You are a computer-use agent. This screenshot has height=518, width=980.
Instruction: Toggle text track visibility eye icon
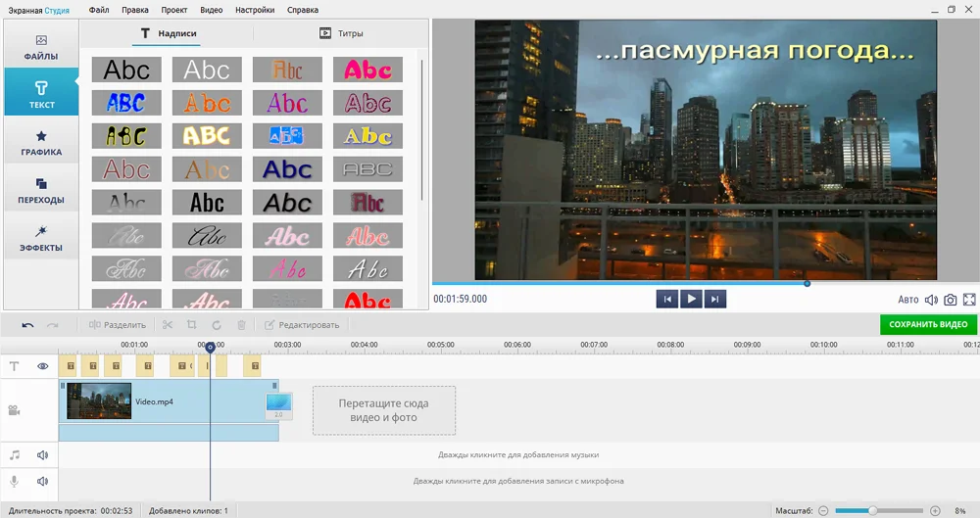42,366
